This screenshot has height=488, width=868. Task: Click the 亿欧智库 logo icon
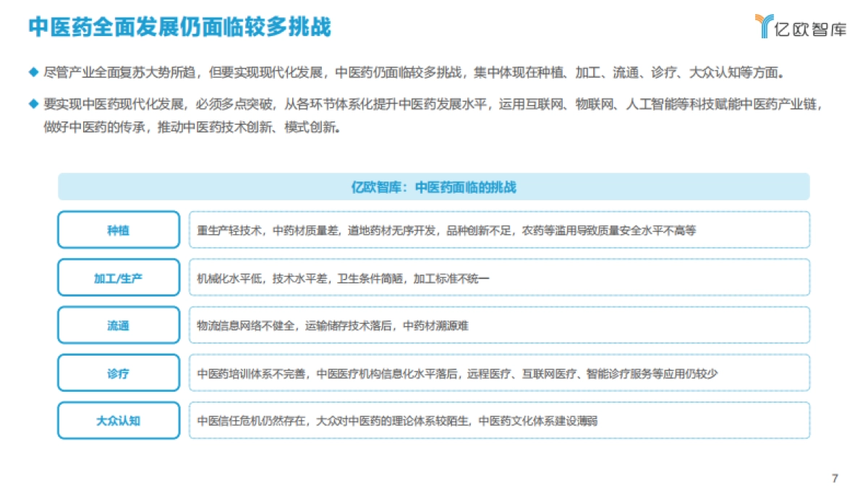[x=761, y=24]
